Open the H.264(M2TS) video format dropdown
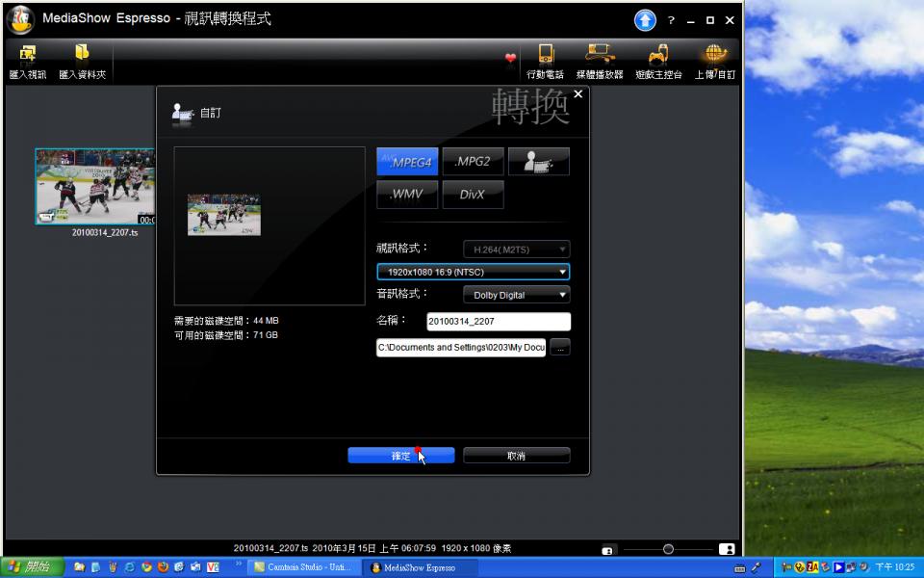The height and width of the screenshot is (578, 924). 517,250
